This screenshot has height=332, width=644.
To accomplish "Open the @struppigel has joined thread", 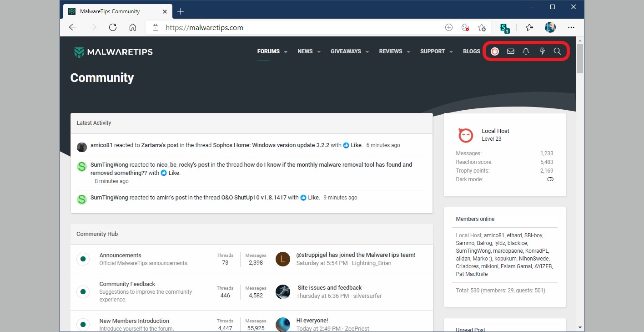I will point(356,255).
